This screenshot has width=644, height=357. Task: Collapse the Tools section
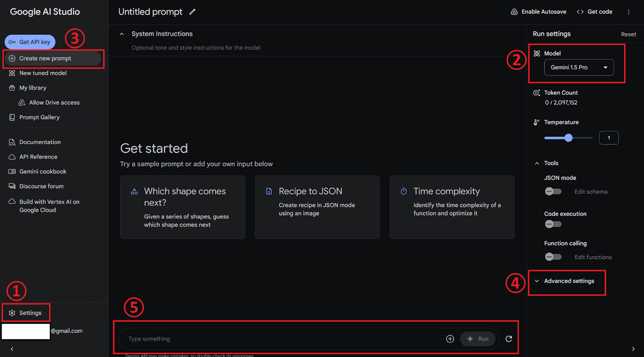537,163
